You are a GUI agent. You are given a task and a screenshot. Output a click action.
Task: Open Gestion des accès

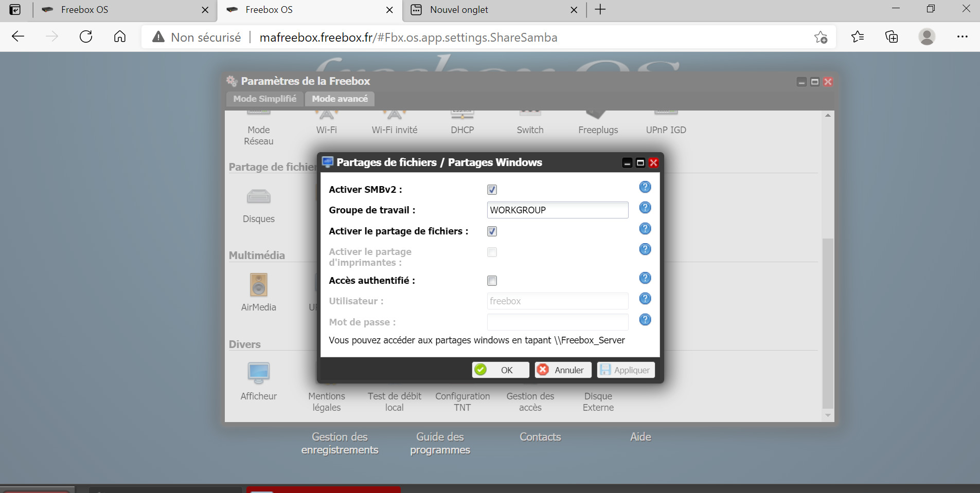click(530, 401)
